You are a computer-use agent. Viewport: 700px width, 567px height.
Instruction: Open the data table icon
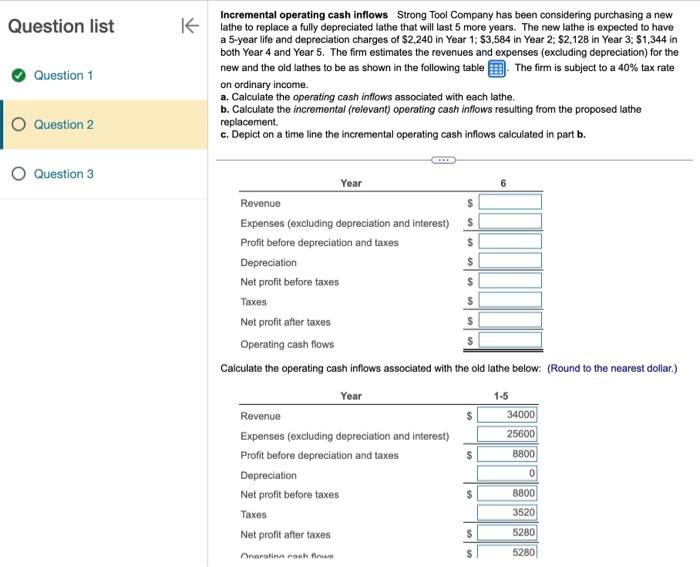(x=496, y=69)
